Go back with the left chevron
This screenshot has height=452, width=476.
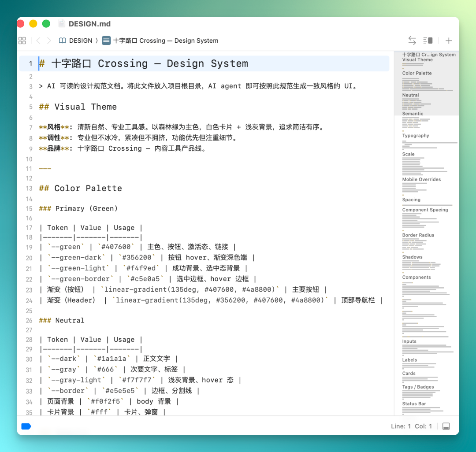pyautogui.click(x=38, y=41)
